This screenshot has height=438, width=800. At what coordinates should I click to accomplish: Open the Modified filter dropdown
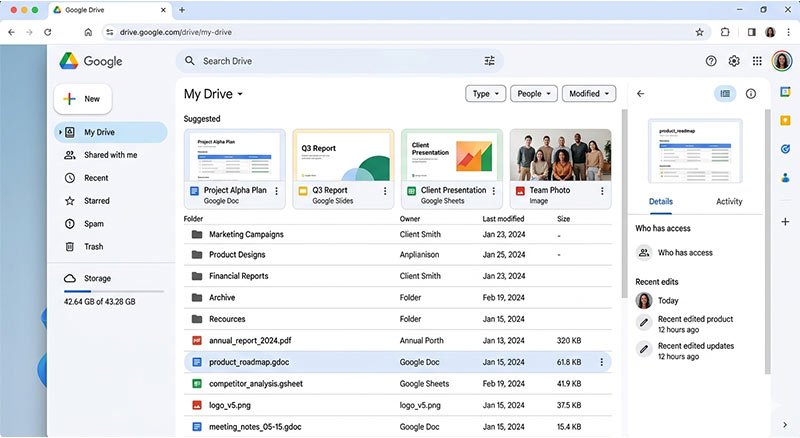pos(588,94)
